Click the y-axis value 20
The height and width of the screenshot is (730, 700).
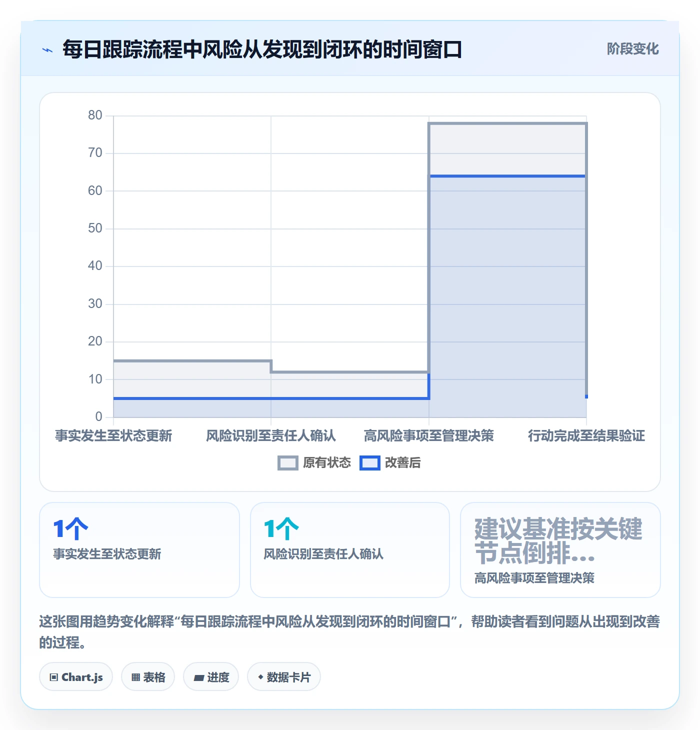coord(95,341)
